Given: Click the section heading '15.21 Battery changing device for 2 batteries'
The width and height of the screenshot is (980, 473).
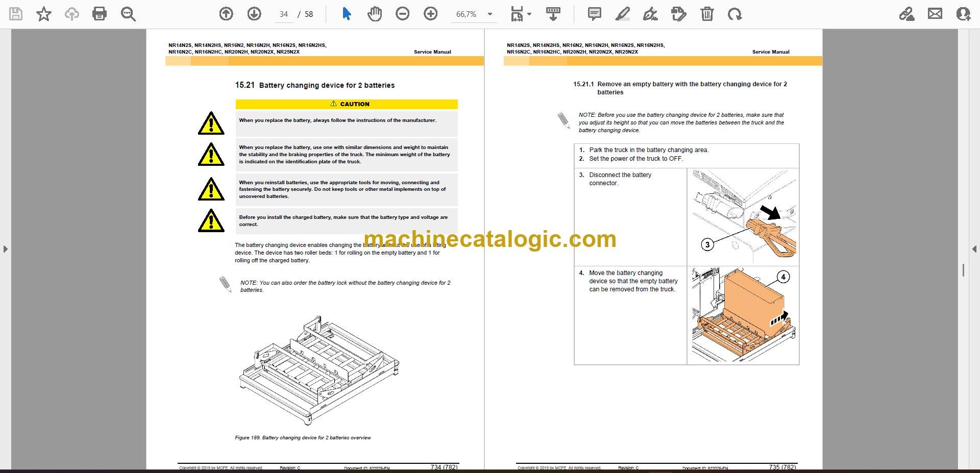Looking at the screenshot, I should 315,85.
